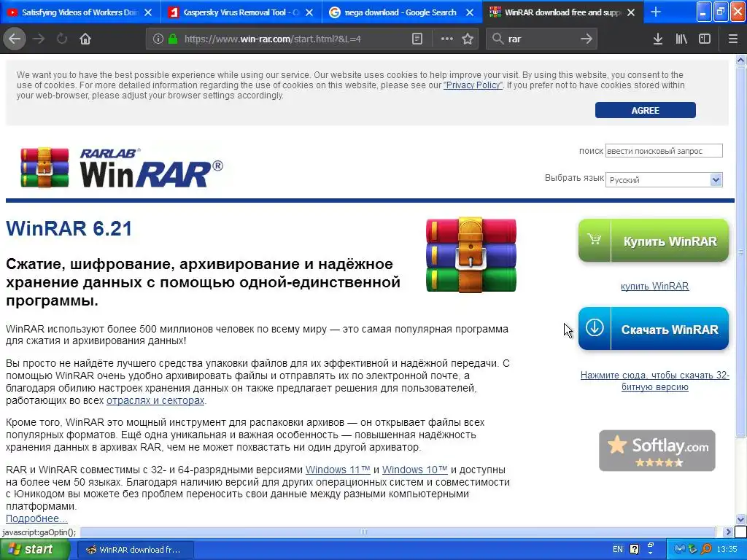Show site information via the info icon
The image size is (747, 560).
(158, 39)
